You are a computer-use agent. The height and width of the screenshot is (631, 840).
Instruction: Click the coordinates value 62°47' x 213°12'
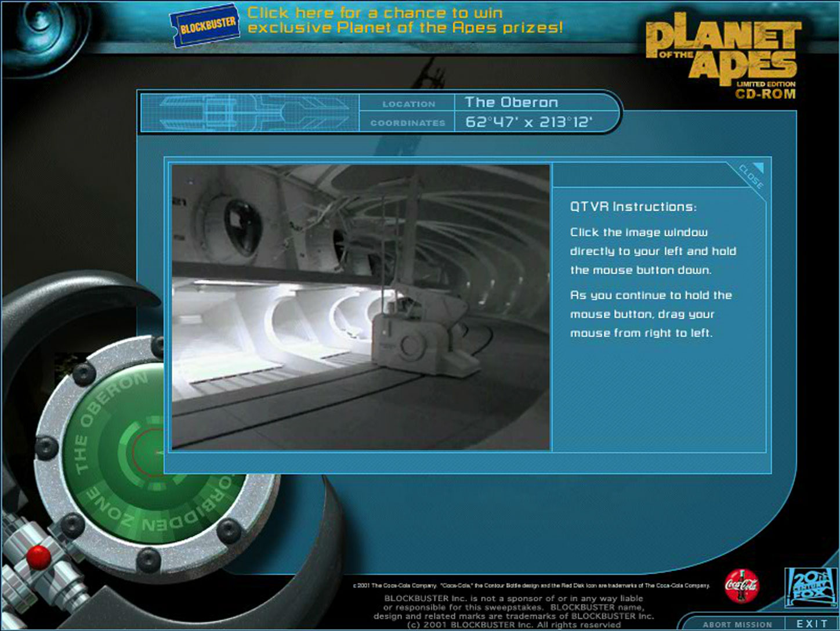[528, 122]
